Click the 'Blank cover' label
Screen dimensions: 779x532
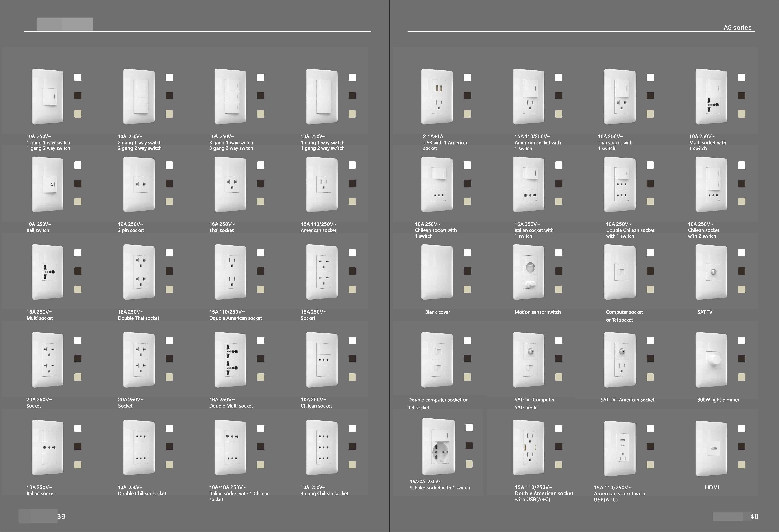pyautogui.click(x=437, y=312)
